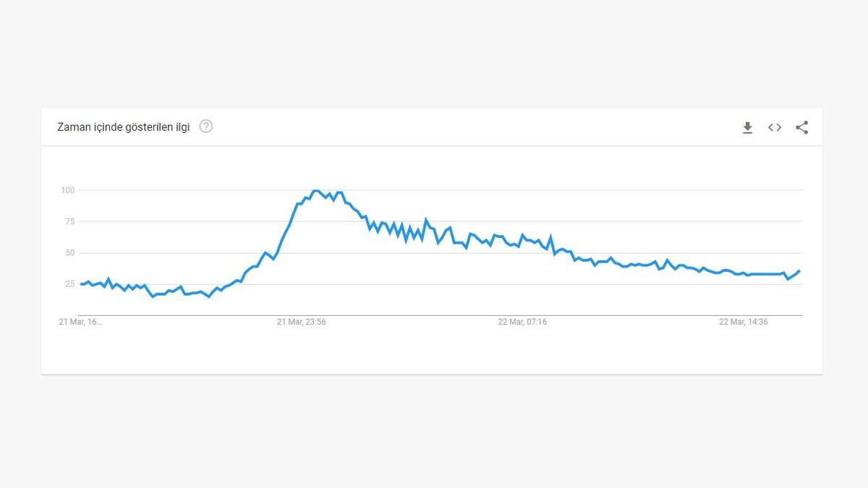This screenshot has height=488, width=868.
Task: Click the '21 Mar, 16…' axis label
Action: [80, 322]
